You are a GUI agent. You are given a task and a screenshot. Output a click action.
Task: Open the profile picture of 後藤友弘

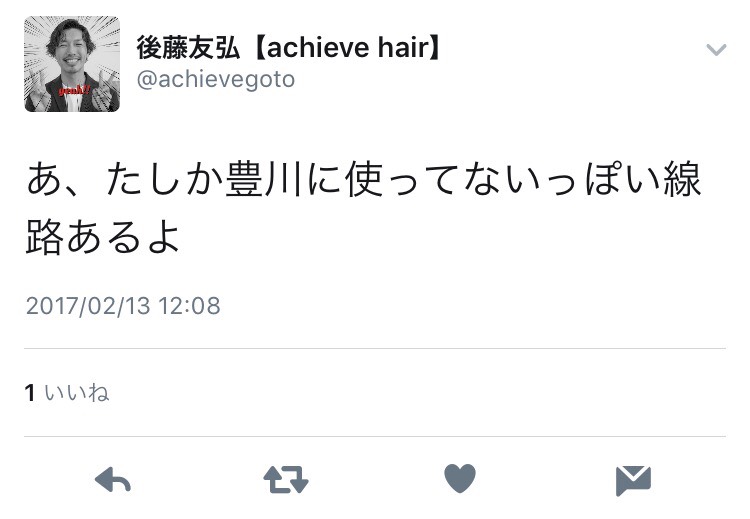[72, 64]
